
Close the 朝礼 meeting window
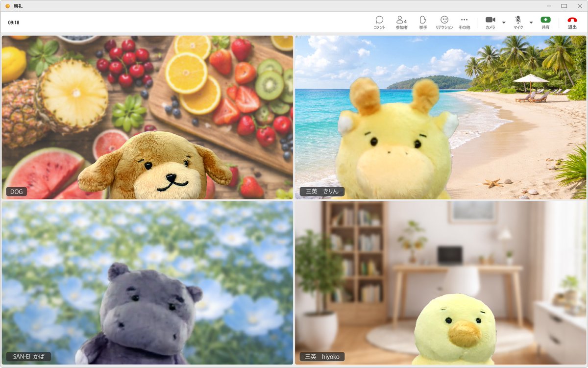click(x=579, y=6)
